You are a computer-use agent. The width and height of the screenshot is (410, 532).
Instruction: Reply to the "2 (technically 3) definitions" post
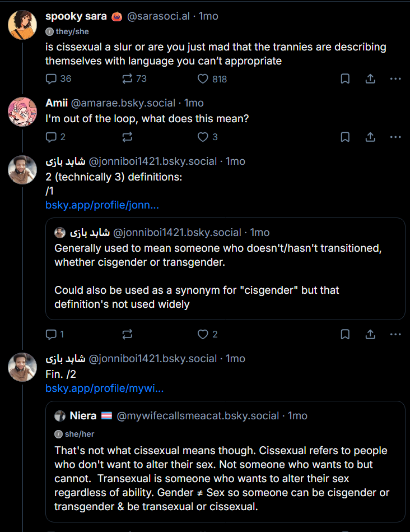(52, 334)
